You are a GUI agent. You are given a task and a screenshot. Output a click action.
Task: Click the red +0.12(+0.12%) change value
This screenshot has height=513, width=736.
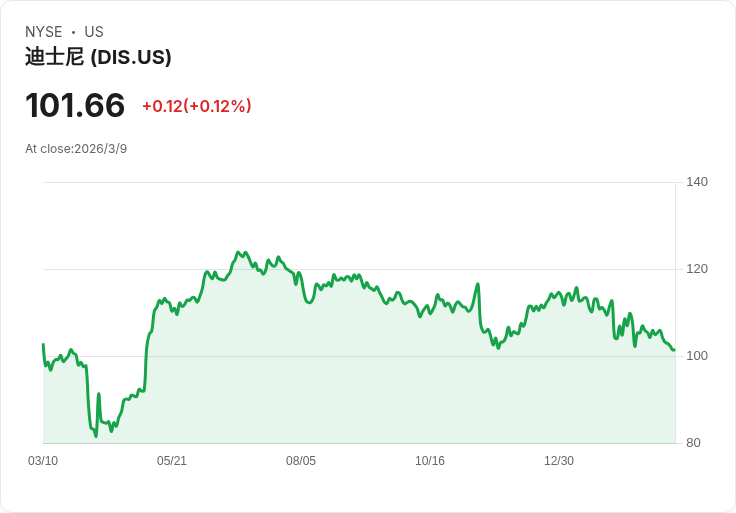tap(197, 106)
